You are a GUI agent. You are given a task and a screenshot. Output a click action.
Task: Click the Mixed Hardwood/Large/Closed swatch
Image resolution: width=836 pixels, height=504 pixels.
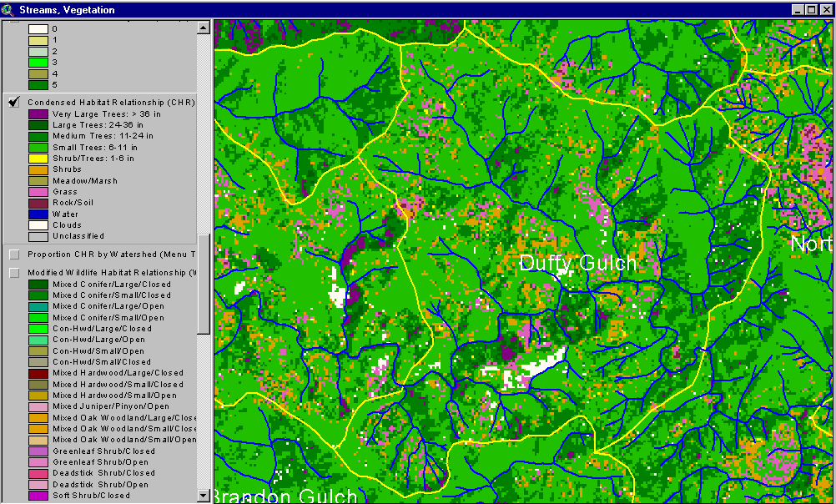(x=38, y=373)
